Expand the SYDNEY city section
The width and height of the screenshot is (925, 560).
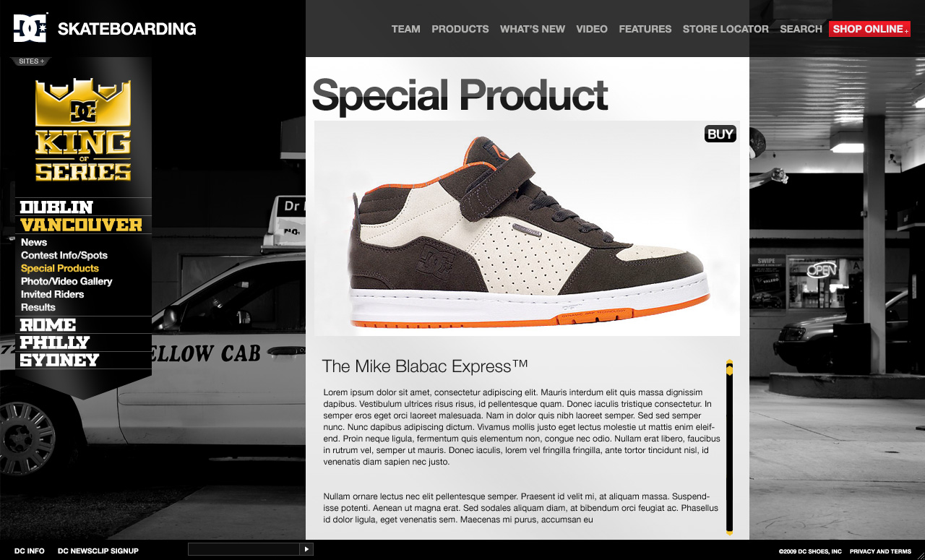point(59,360)
